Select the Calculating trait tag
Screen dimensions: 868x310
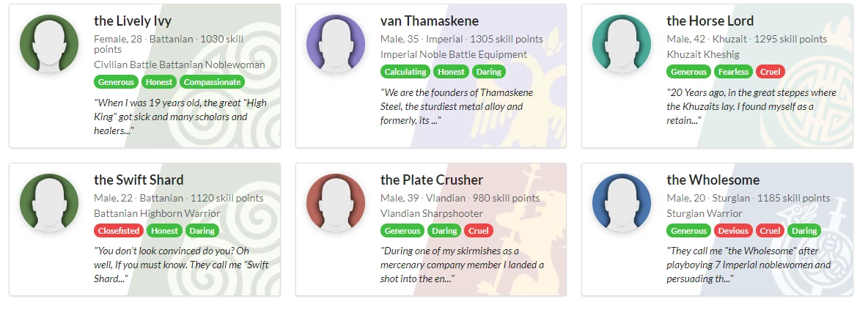coord(405,71)
